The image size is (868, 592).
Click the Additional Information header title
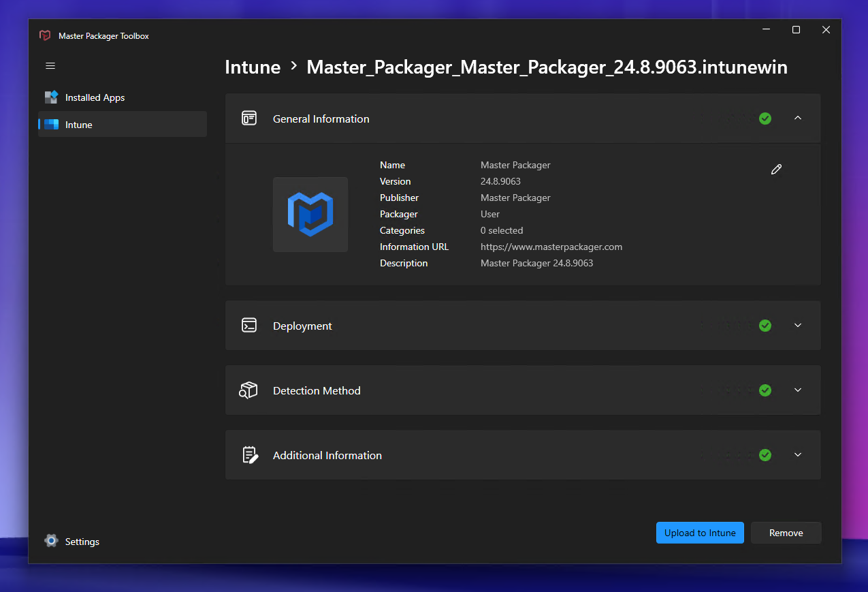(327, 455)
